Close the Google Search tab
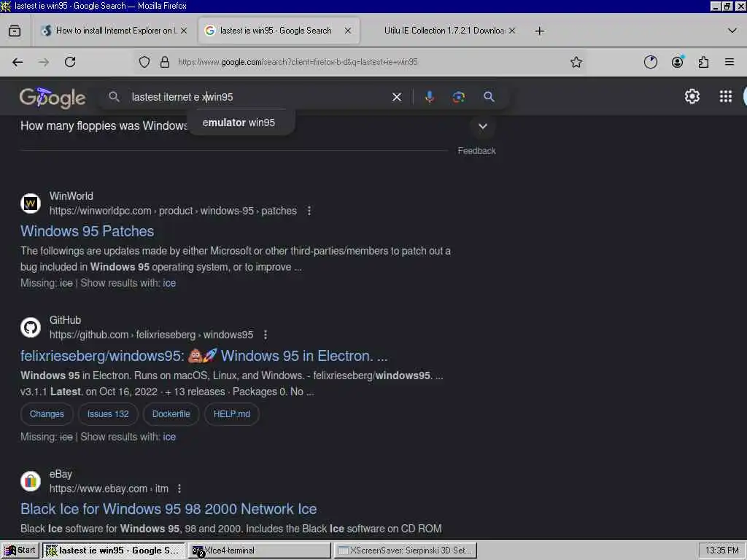747x560 pixels. tap(348, 31)
